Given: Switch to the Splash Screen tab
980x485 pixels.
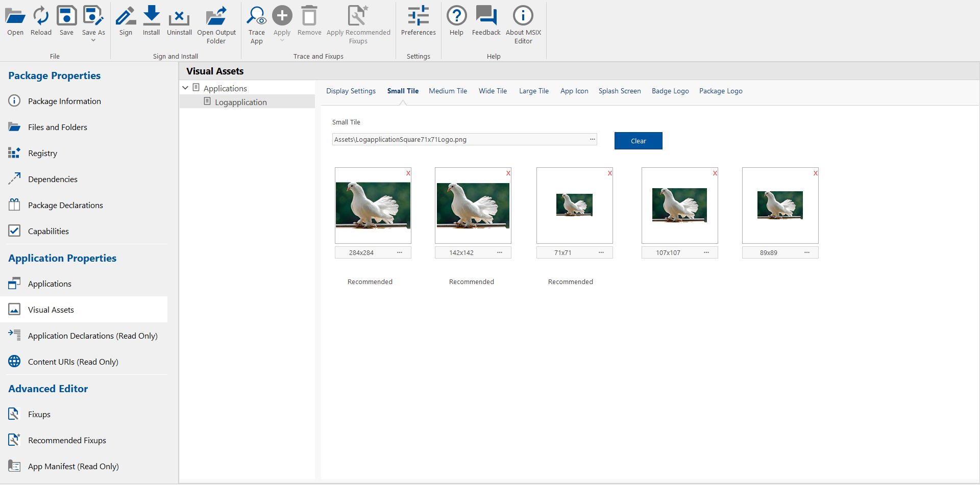Looking at the screenshot, I should pos(619,91).
